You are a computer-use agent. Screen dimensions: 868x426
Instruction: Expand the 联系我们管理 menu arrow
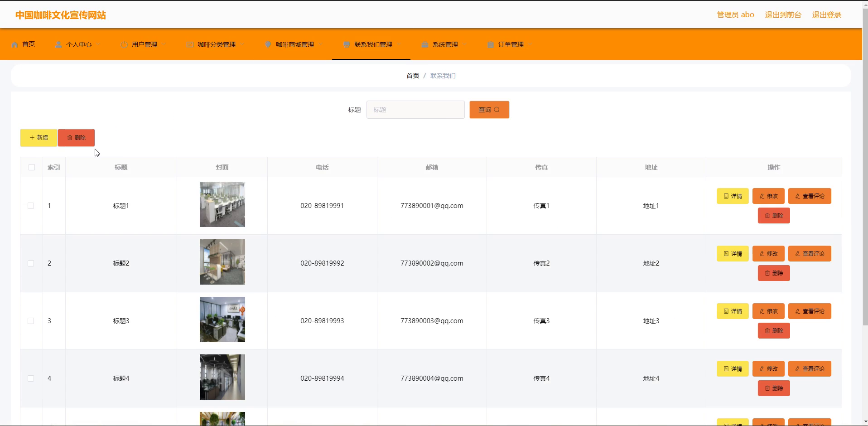(x=399, y=44)
